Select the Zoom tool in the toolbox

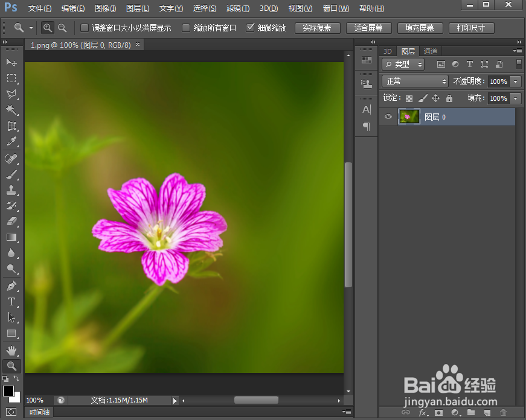11,366
